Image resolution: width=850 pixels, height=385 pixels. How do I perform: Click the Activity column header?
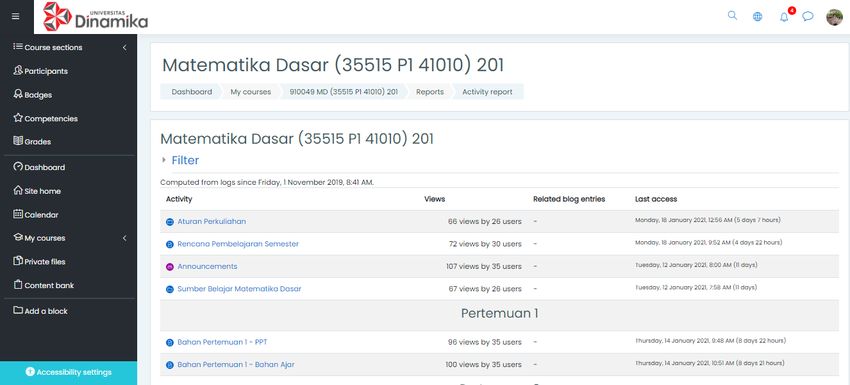pyautogui.click(x=179, y=199)
